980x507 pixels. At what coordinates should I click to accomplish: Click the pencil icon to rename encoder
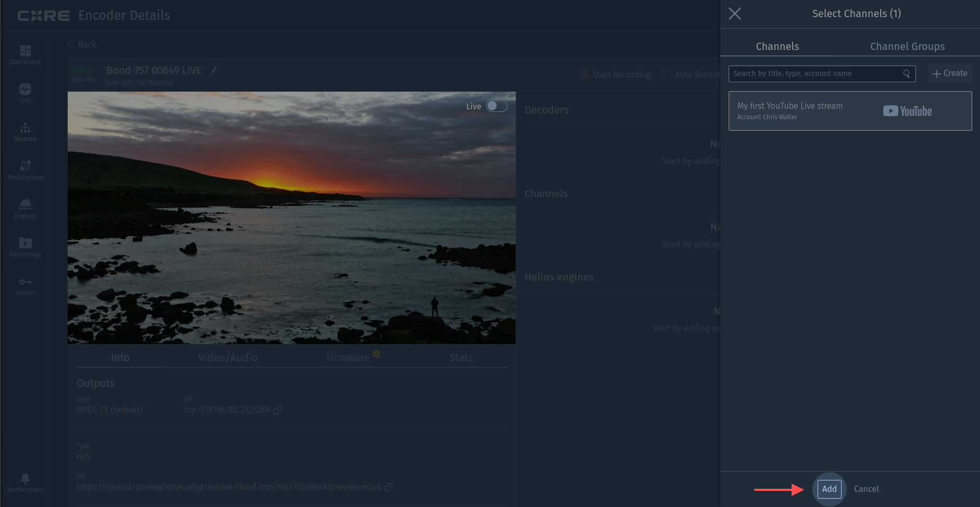click(x=213, y=71)
